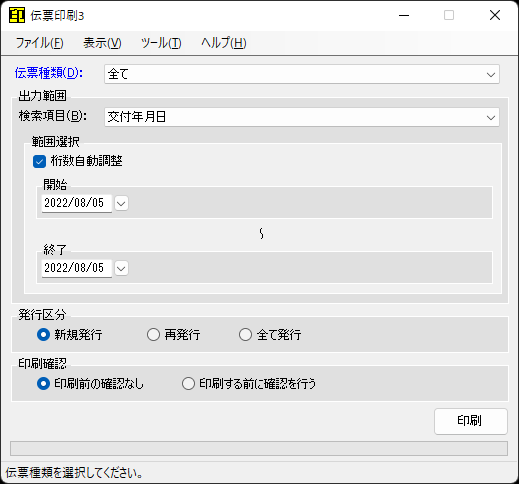Click the 伝票印刷3 app icon in title bar

click(x=17, y=15)
